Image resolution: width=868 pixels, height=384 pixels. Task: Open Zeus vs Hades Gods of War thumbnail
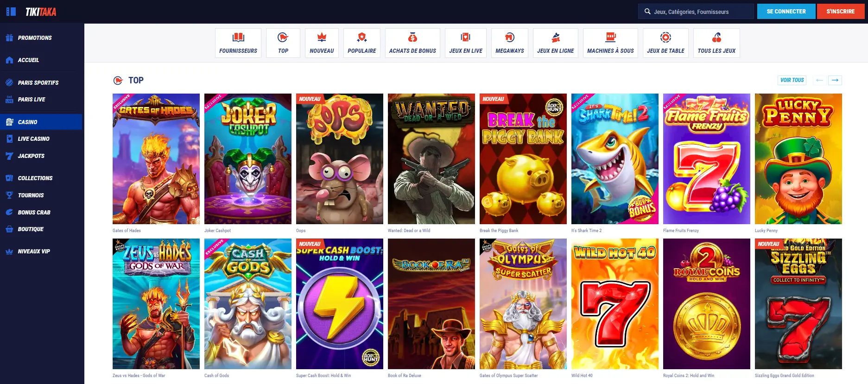[156, 304]
